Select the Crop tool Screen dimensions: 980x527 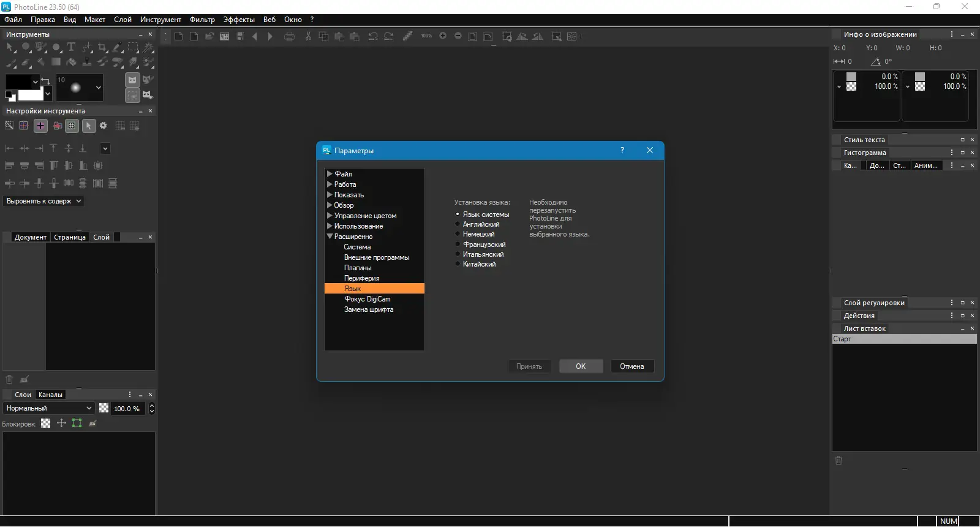tap(102, 47)
